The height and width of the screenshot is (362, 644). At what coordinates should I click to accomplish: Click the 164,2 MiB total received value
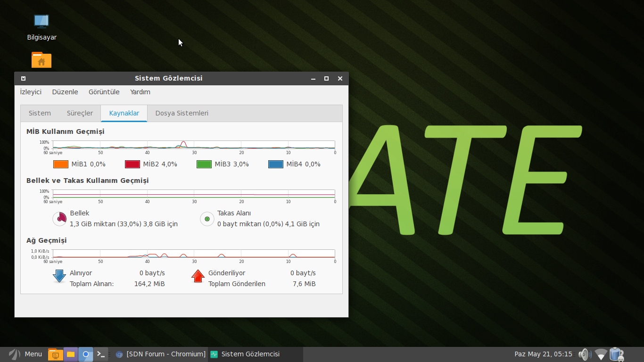click(x=149, y=284)
